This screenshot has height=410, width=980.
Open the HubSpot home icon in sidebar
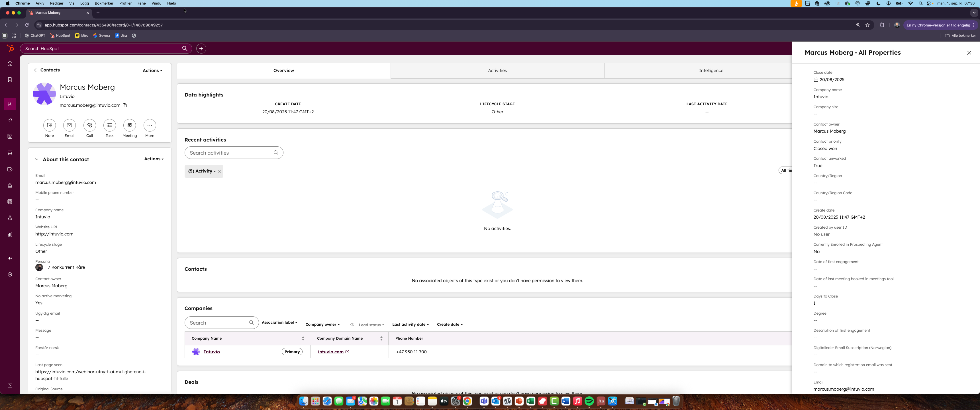pyautogui.click(x=10, y=63)
